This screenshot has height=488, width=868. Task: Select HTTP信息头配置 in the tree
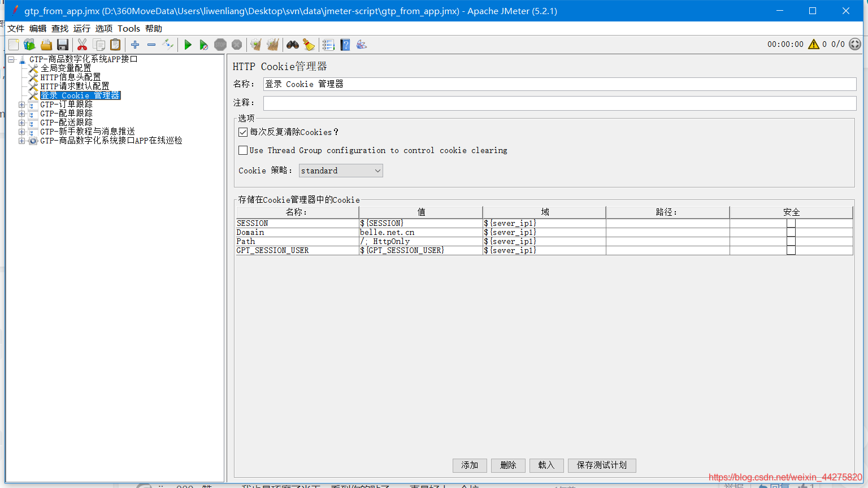tap(70, 77)
